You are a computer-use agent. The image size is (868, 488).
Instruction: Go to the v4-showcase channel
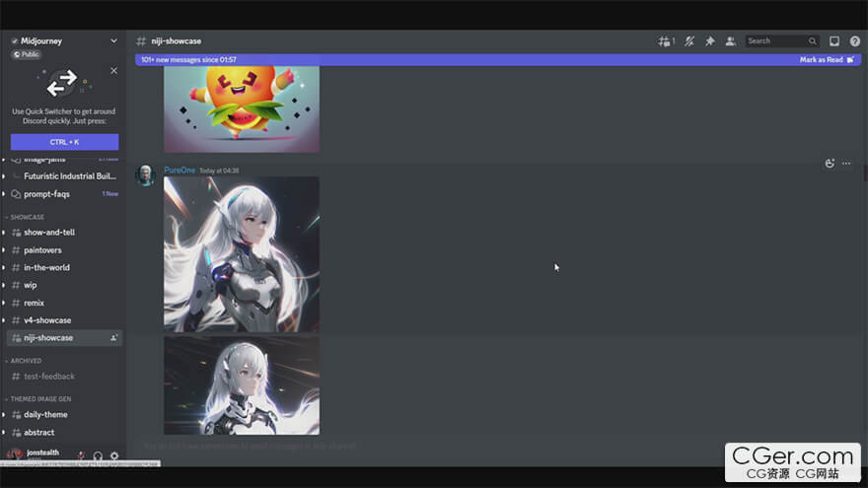[47, 320]
